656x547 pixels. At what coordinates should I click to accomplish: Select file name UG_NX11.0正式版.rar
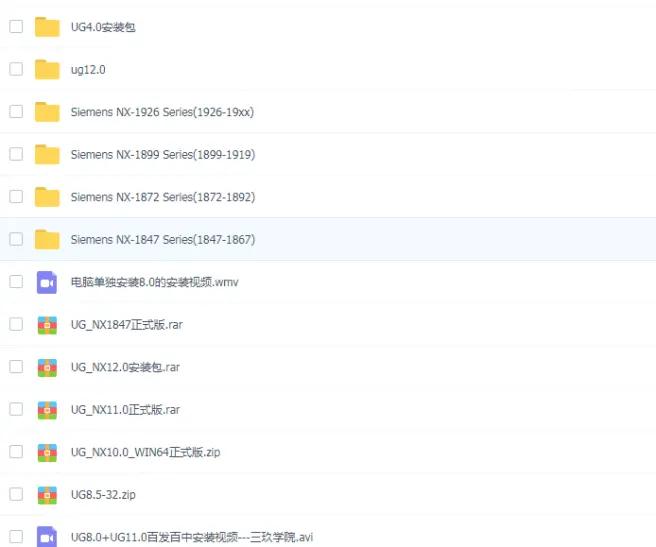[x=125, y=410]
